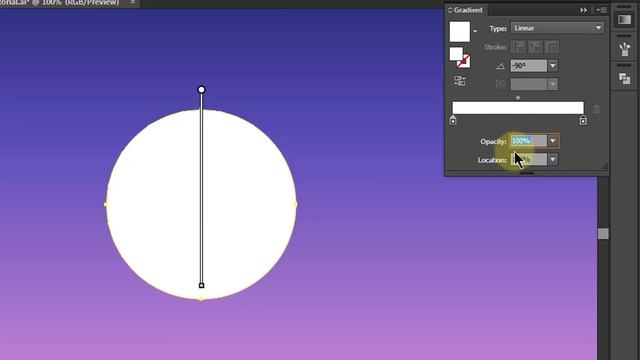Open the Brushes panel icon in dock
640x360 pixels.
tap(624, 49)
